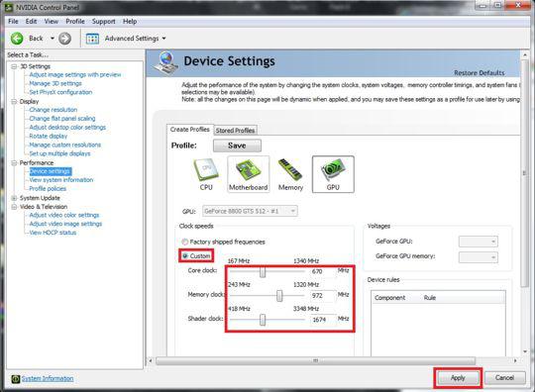This screenshot has width=535, height=392.
Task: Click the Restore Defaults link
Action: point(480,72)
